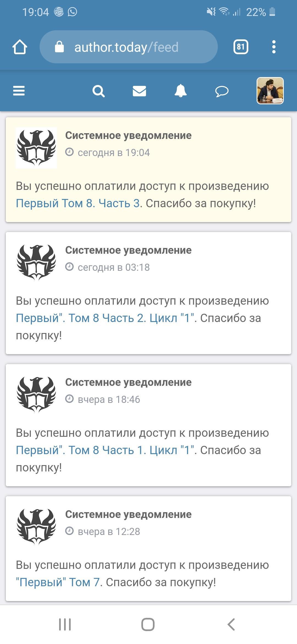Open link "Первый". Том 8 Часть 1

pos(105,450)
